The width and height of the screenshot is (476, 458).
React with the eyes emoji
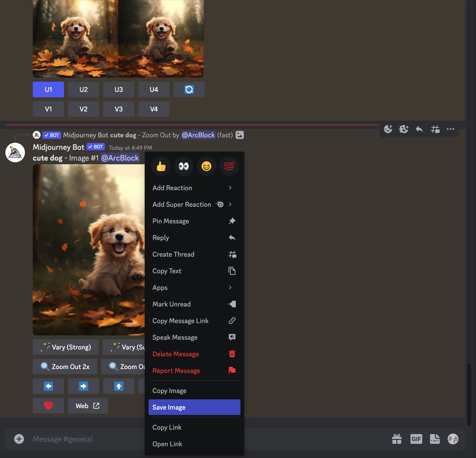[184, 166]
